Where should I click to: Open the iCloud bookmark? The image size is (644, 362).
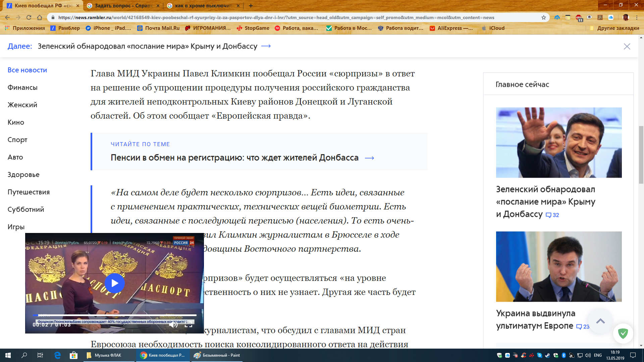coord(493,28)
